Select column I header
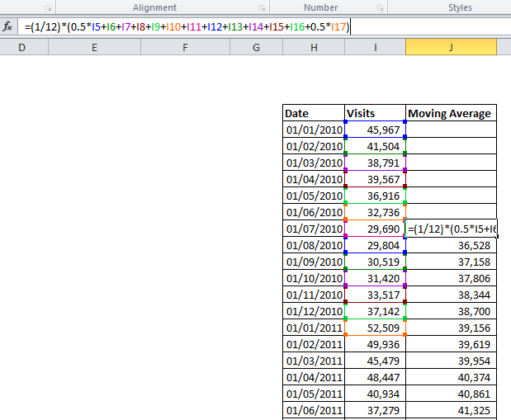The height and width of the screenshot is (420, 511). click(x=376, y=48)
